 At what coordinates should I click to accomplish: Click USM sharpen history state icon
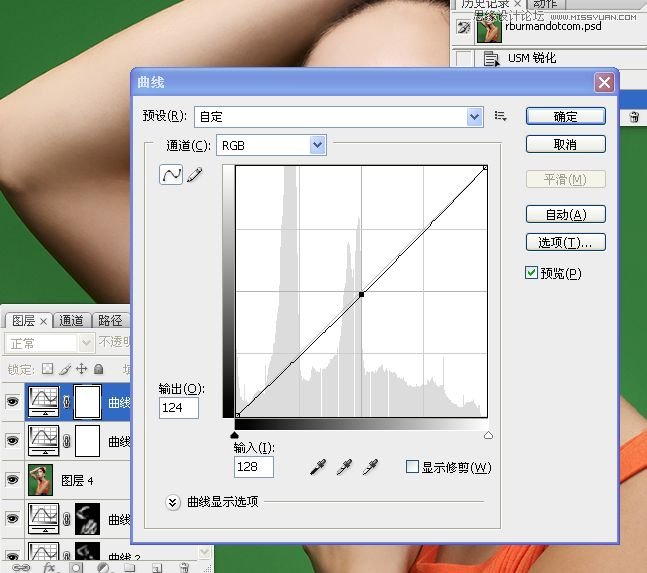click(x=491, y=58)
